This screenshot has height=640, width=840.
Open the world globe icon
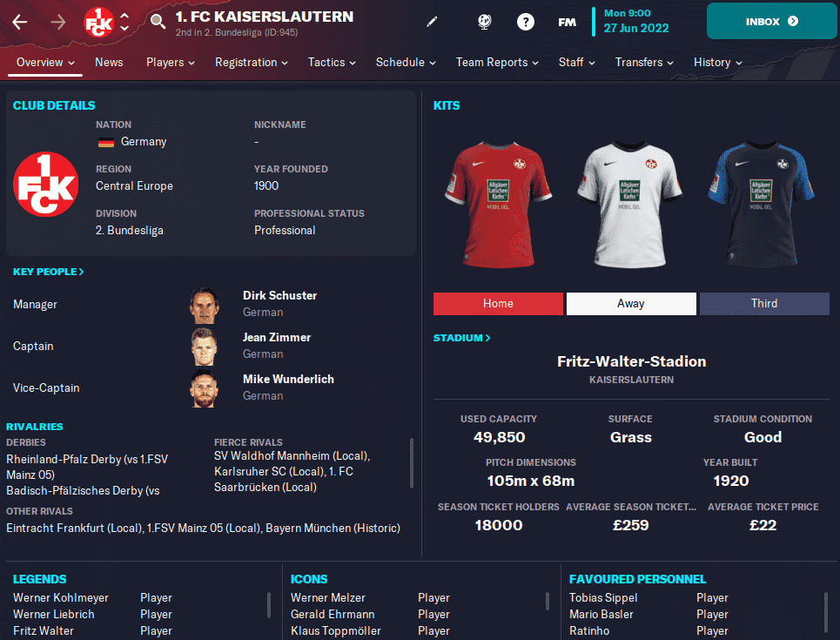pos(484,22)
